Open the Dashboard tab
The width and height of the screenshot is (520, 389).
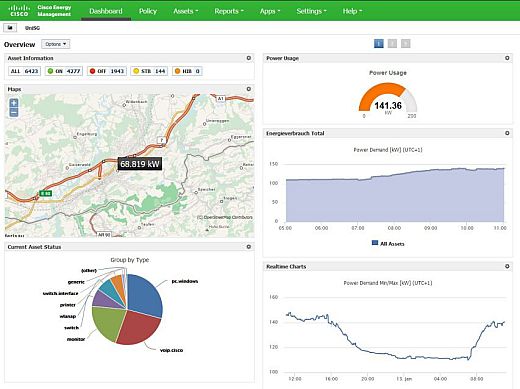coord(106,11)
